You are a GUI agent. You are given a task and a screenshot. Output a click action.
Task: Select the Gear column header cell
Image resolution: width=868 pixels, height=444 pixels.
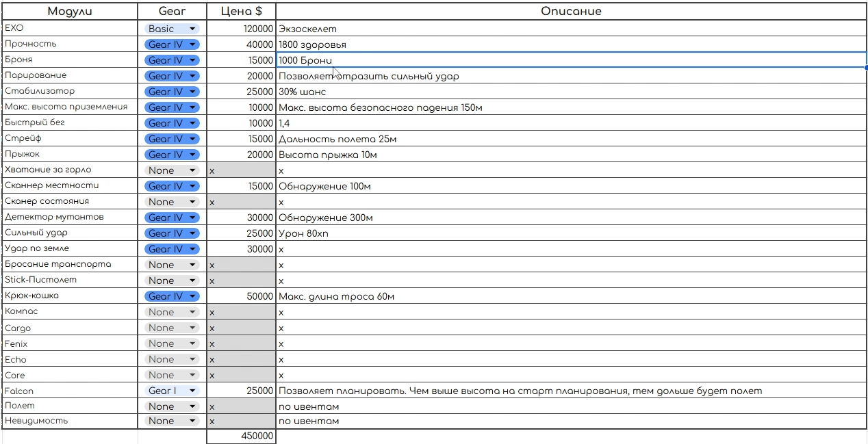click(172, 12)
